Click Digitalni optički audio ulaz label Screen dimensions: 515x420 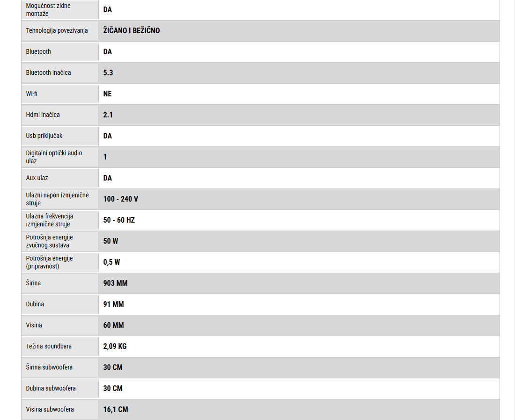tap(54, 157)
